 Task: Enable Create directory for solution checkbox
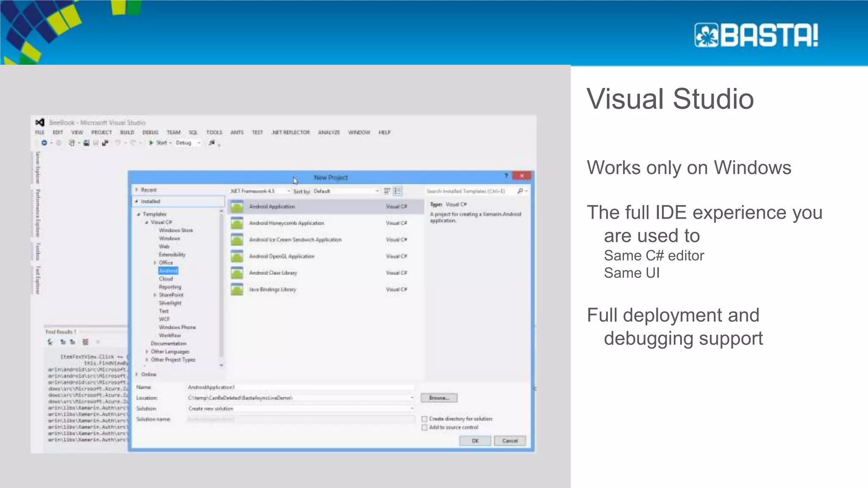(424, 419)
